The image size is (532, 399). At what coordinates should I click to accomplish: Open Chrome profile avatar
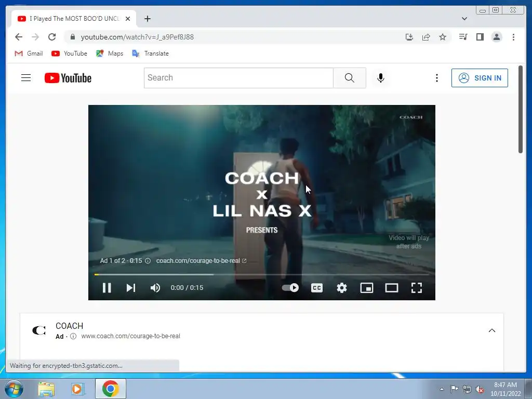[x=496, y=37]
